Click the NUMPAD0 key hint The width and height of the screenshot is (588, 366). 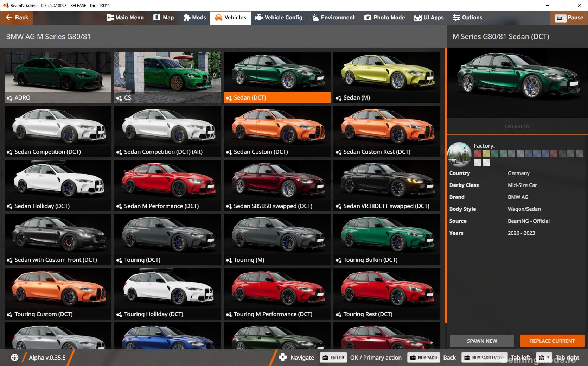(424, 358)
